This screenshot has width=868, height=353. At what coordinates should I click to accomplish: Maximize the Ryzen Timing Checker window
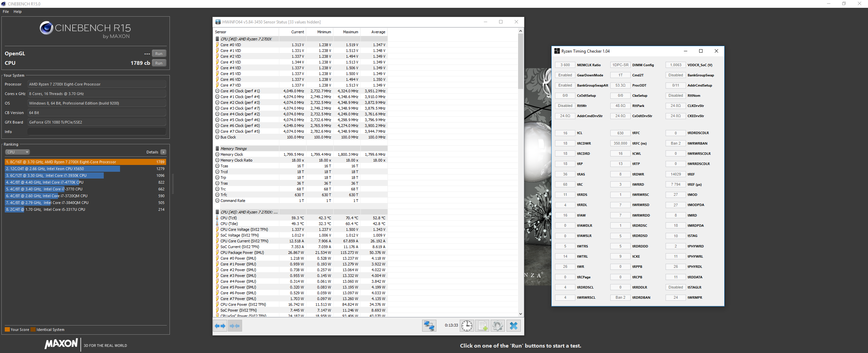[x=701, y=51]
